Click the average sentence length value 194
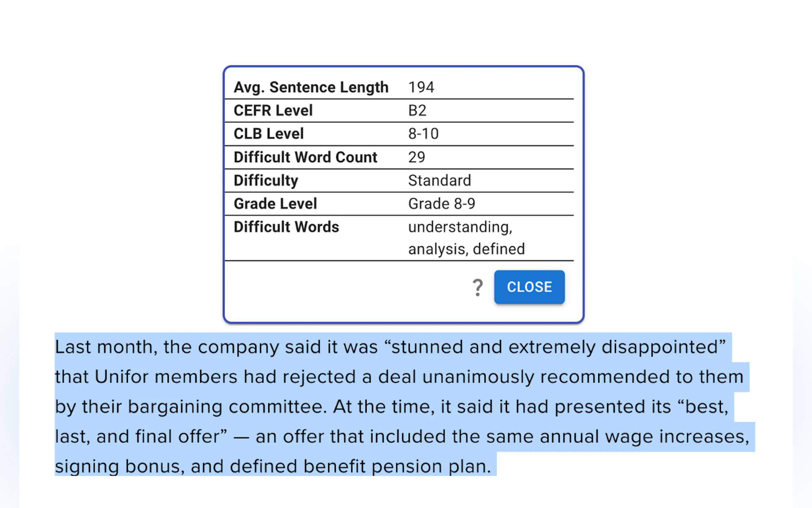The image size is (812, 508). tap(421, 87)
